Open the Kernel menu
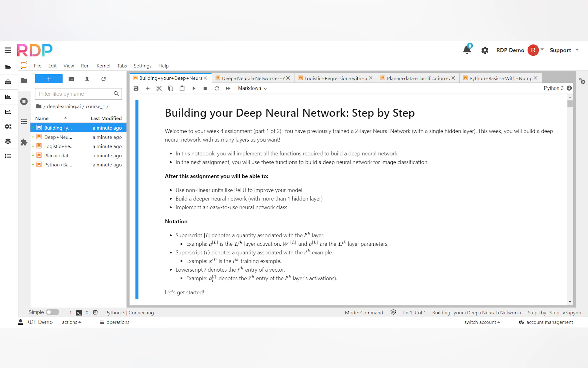 click(x=103, y=66)
